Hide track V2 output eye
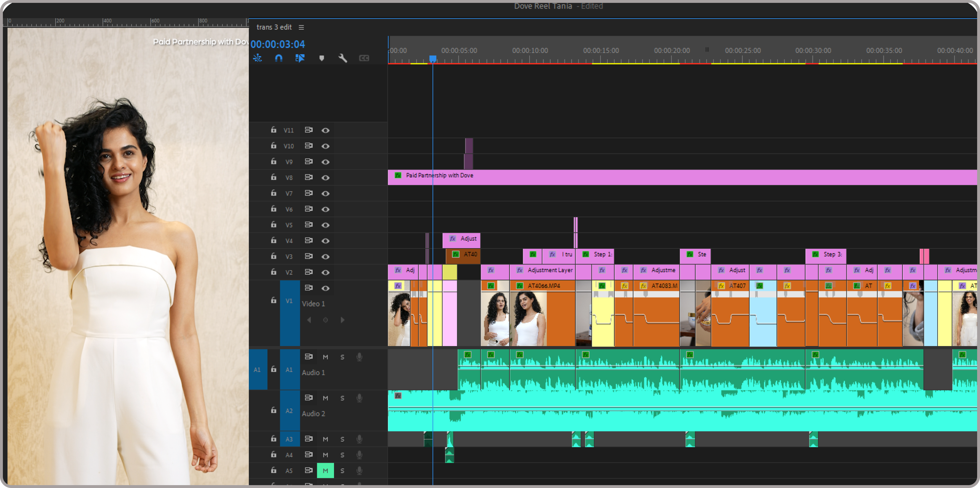This screenshot has width=980, height=488. pyautogui.click(x=325, y=272)
